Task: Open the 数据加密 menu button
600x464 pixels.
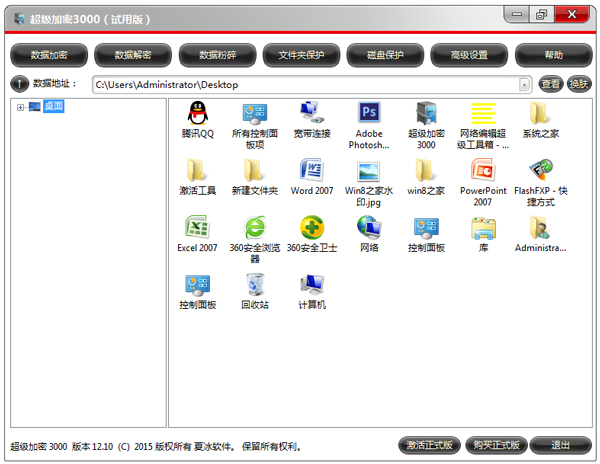Action: pos(49,55)
